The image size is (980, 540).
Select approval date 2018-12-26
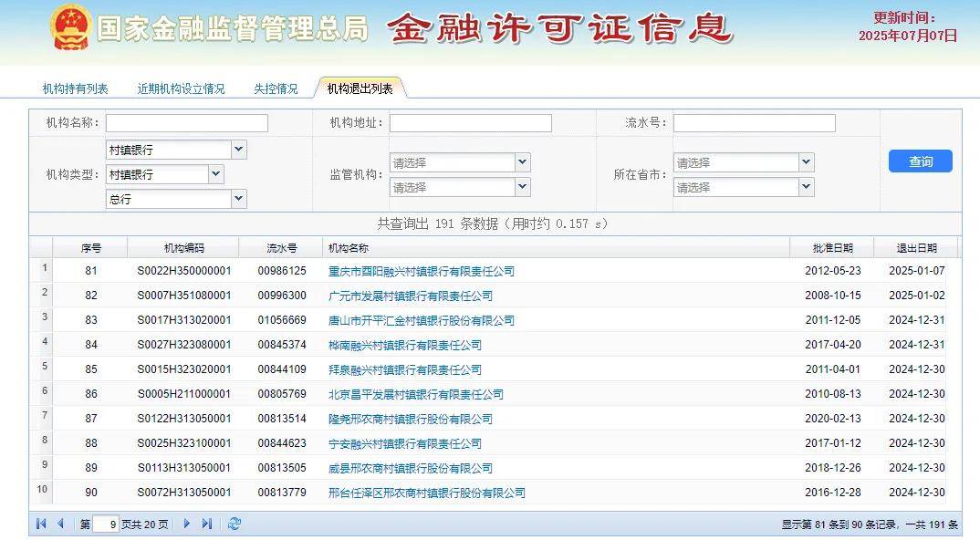(832, 468)
